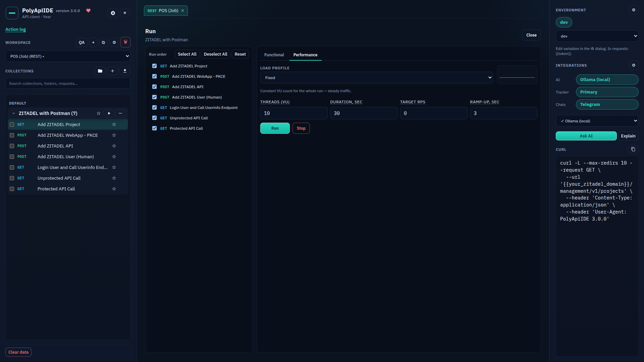Run ZITADEL with Postman collection play icon

[x=109, y=113]
